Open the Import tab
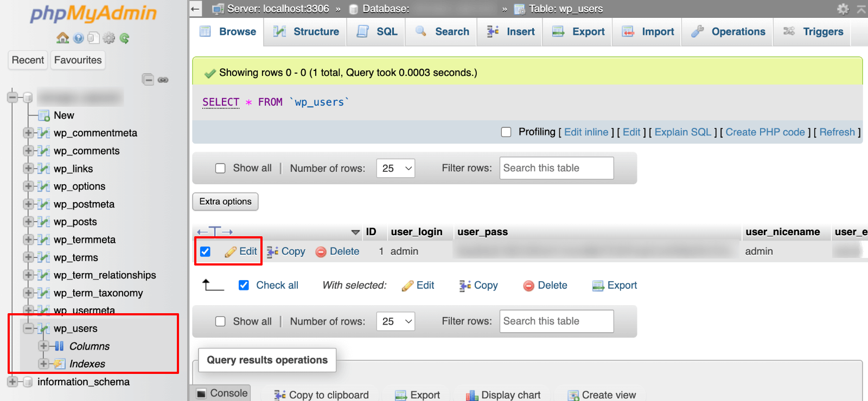This screenshot has width=868, height=401. [x=647, y=31]
